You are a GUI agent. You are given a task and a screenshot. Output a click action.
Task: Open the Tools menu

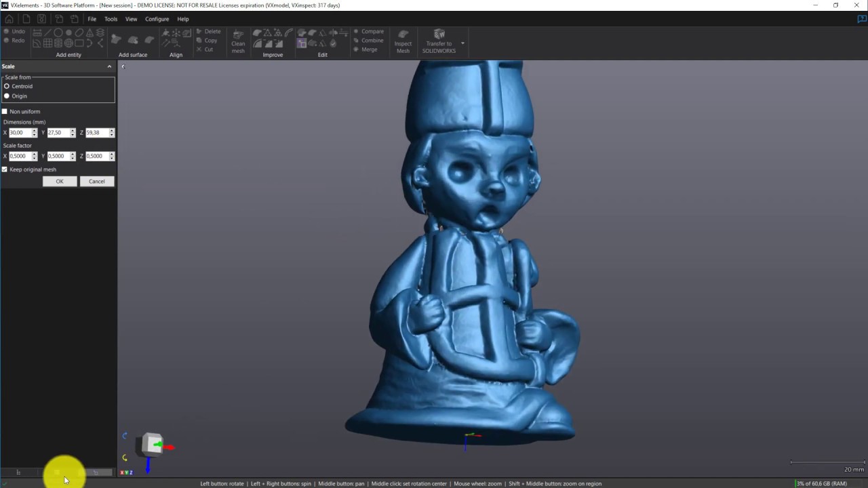click(111, 19)
